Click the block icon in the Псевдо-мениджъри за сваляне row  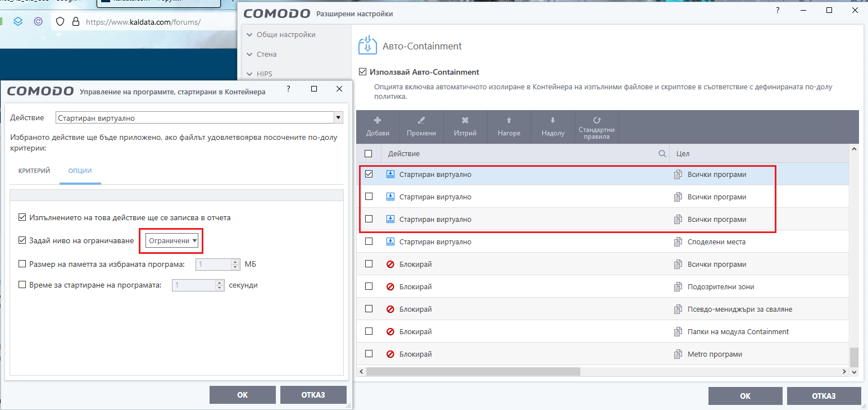click(x=390, y=309)
